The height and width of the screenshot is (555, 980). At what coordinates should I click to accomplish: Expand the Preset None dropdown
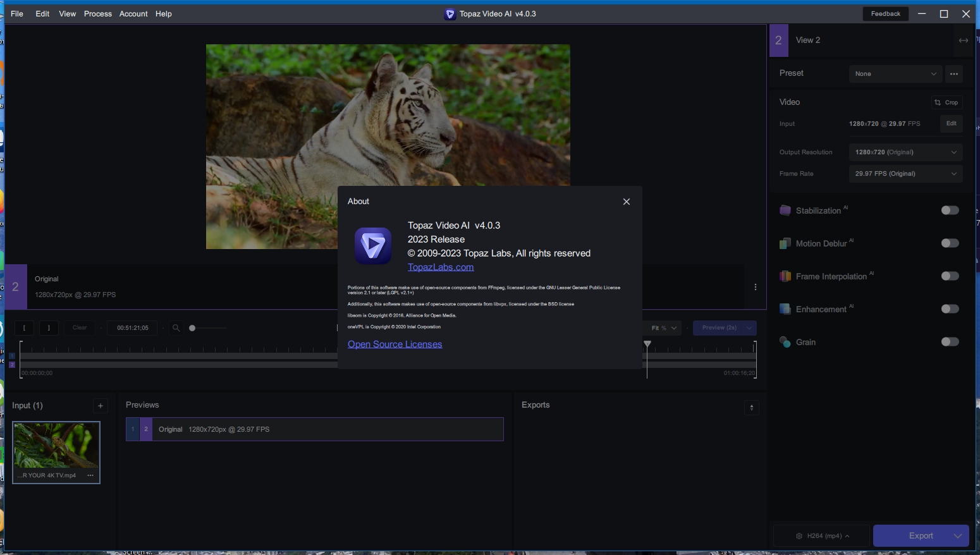pyautogui.click(x=895, y=74)
